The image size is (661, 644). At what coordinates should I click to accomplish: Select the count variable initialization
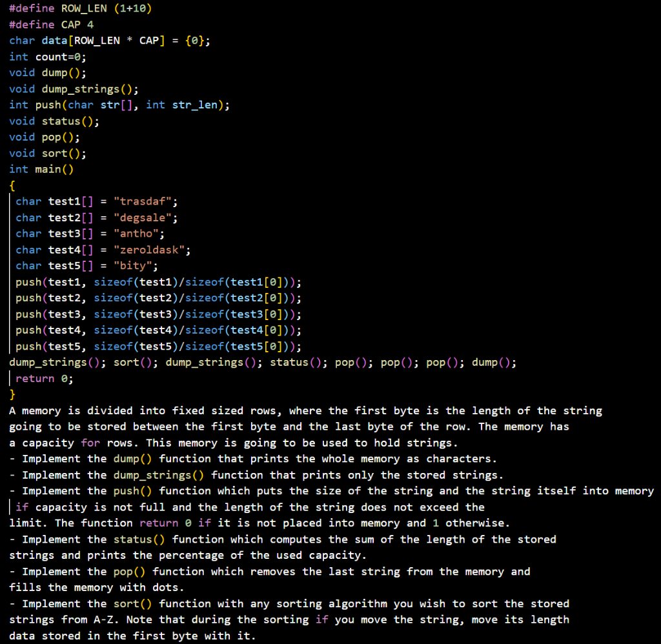pos(52,57)
